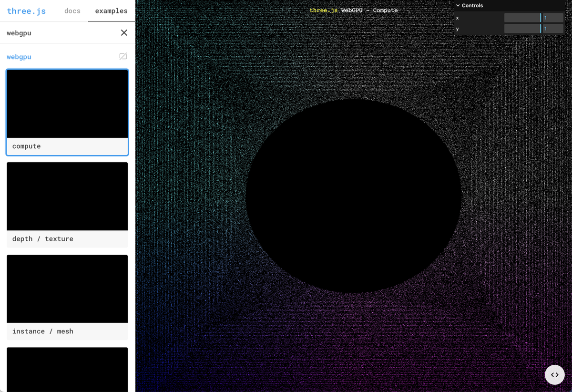Open the webgpu category heading
Image resolution: width=572 pixels, height=392 pixels.
[19, 56]
